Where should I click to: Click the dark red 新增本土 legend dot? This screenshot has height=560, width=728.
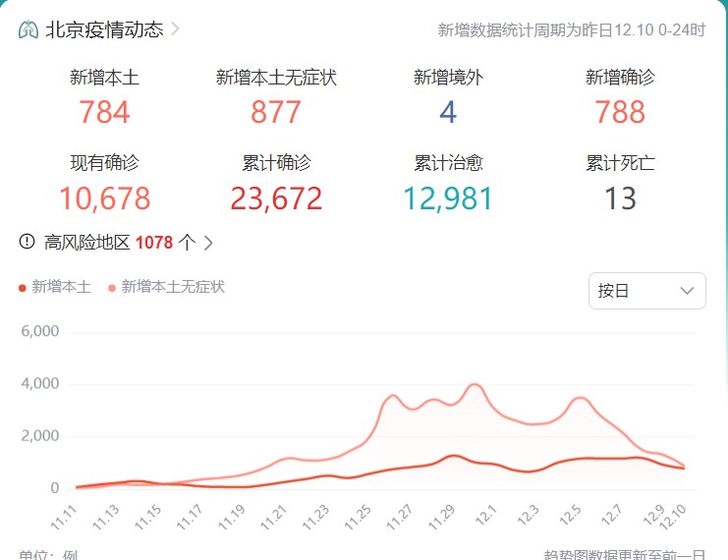(x=23, y=288)
